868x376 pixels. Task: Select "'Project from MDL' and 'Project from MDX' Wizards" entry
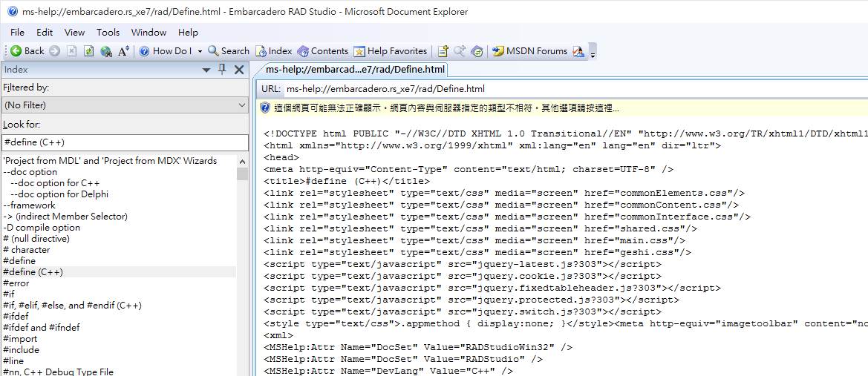pos(110,161)
